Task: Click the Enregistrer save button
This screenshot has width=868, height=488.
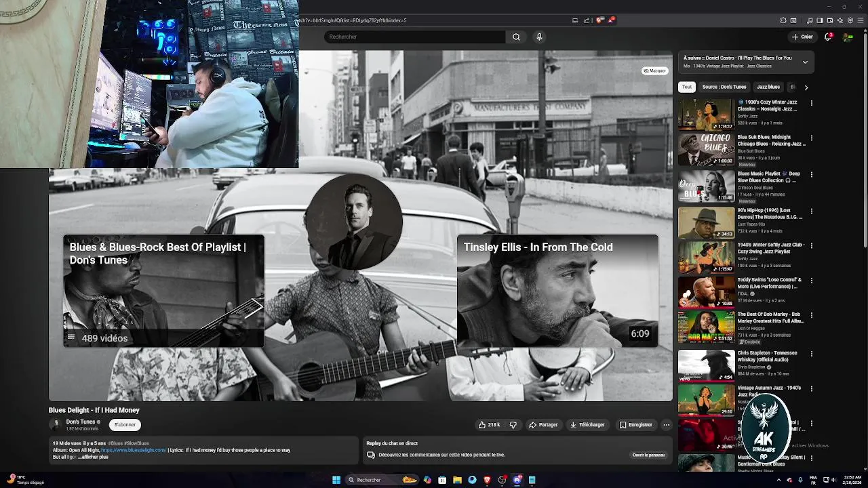Action: click(x=635, y=425)
